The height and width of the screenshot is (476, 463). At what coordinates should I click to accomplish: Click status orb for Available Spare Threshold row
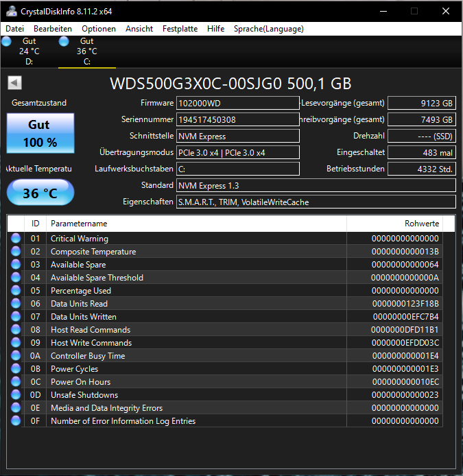[16, 278]
